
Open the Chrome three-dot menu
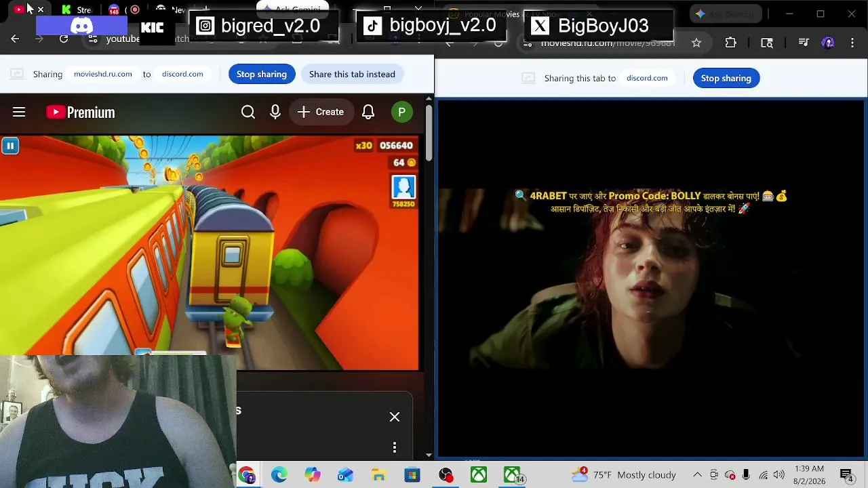pyautogui.click(x=852, y=43)
